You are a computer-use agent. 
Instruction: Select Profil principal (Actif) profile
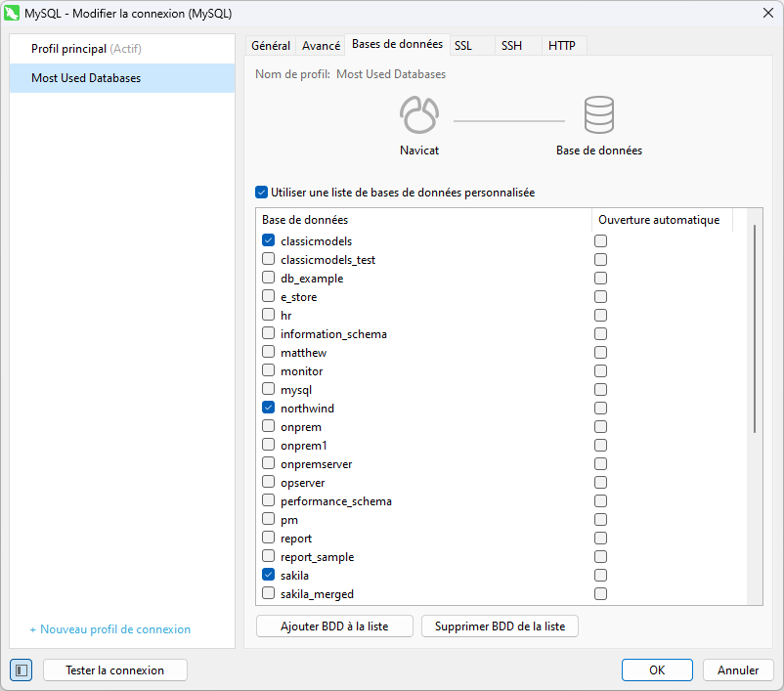click(x=122, y=49)
